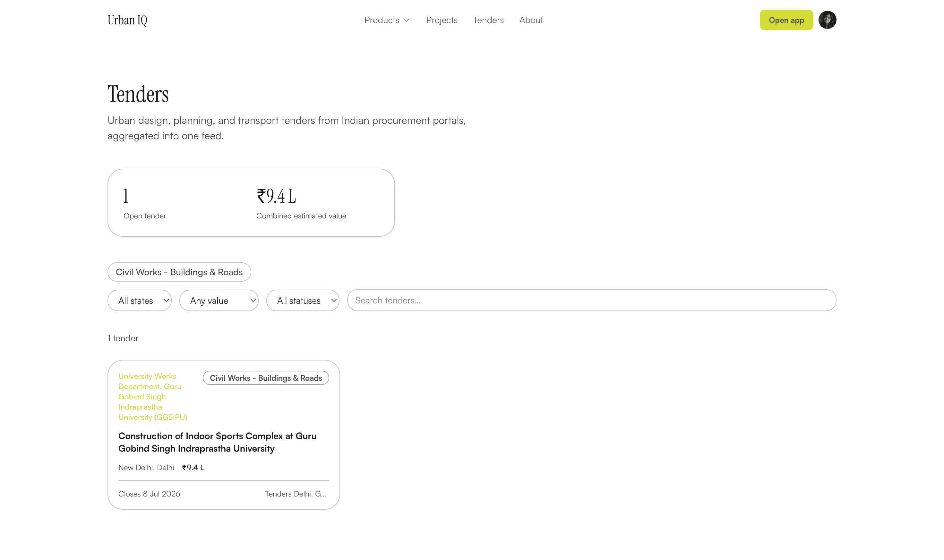Viewport: 944px width, 560px height.
Task: Open the user profile avatar
Action: pyautogui.click(x=827, y=20)
